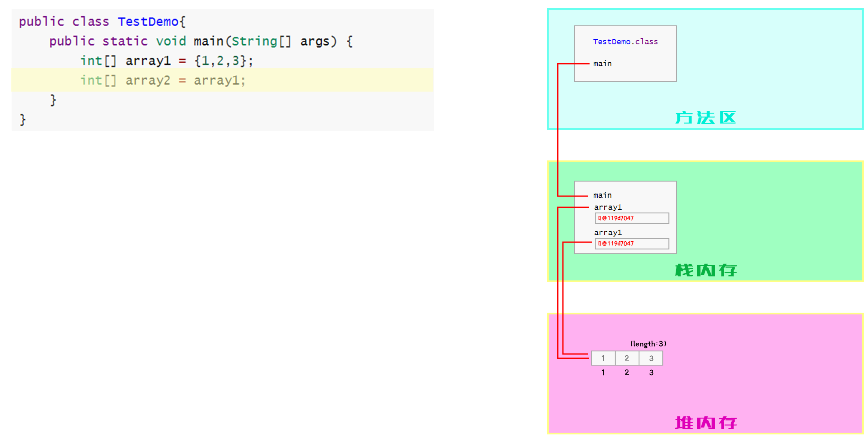This screenshot has height=440, width=868.
Task: Select the highlighted int[] array2 code line
Action: (x=163, y=80)
